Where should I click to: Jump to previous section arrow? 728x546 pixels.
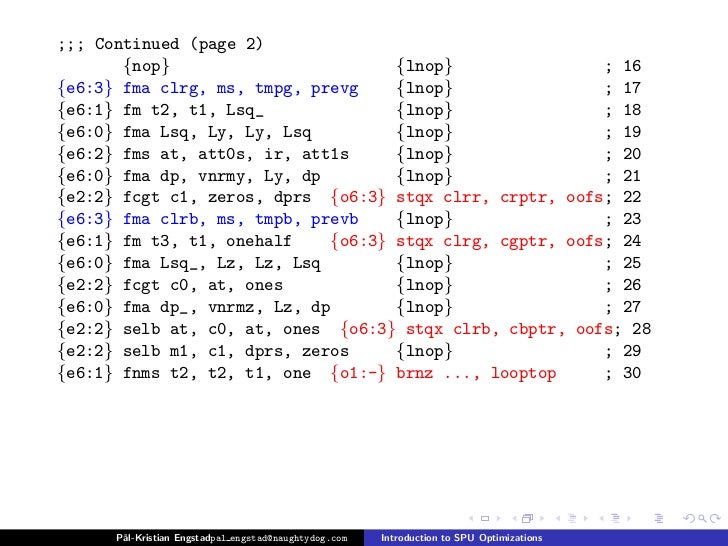point(602,518)
